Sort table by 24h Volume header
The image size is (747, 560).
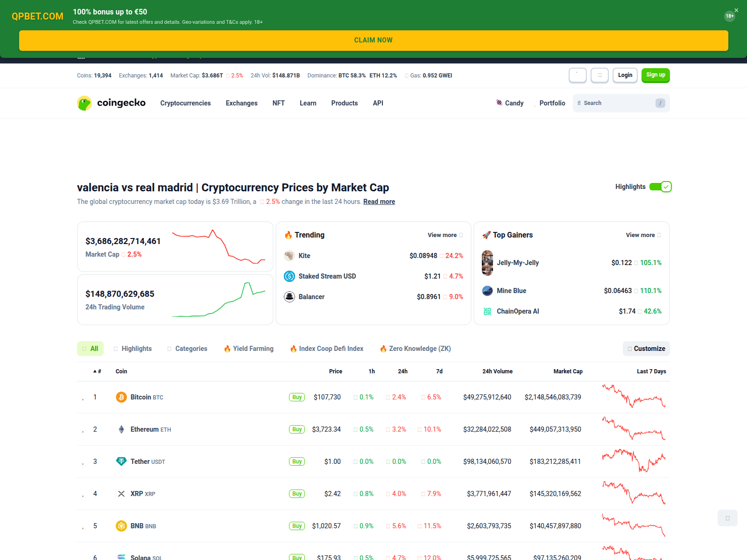click(497, 371)
